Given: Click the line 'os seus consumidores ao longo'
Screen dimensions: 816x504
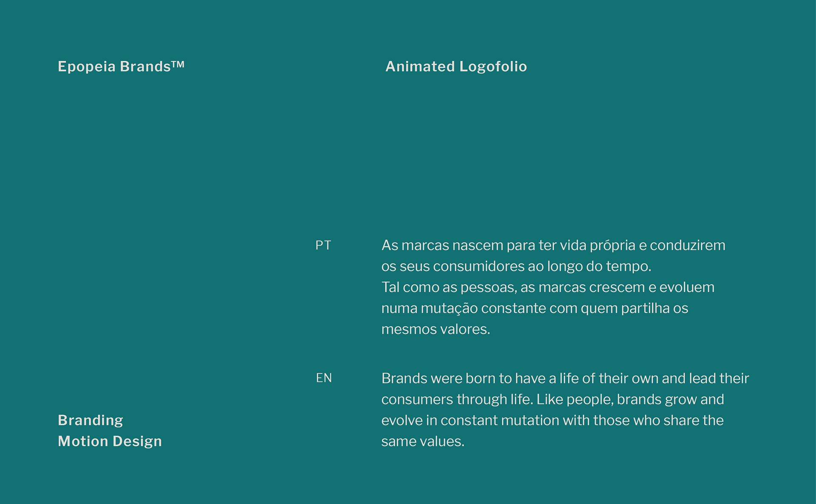Looking at the screenshot, I should point(516,266).
